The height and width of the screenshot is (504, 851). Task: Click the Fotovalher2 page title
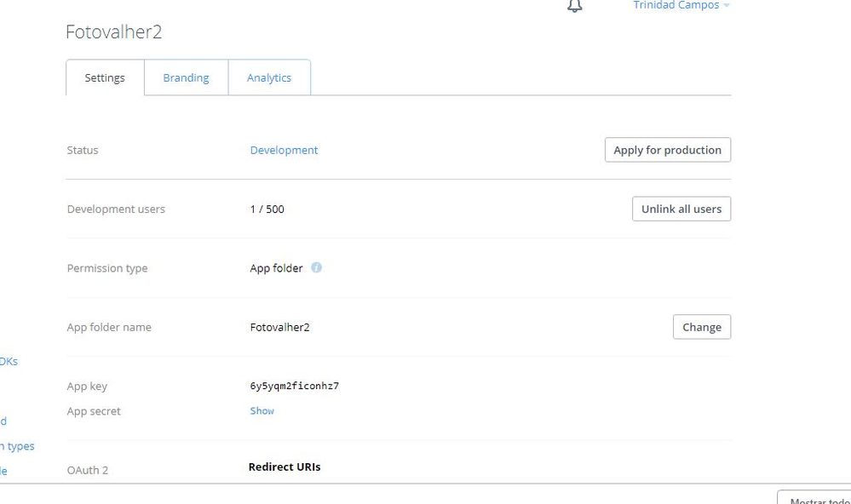(113, 32)
